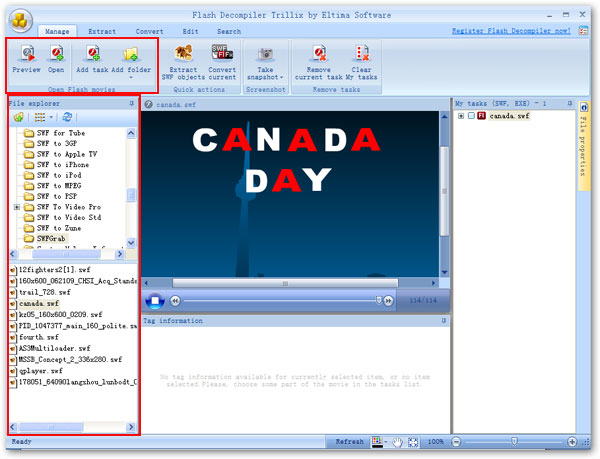Select file canada.swf in file list
This screenshot has height=459, width=600.
pyautogui.click(x=39, y=304)
